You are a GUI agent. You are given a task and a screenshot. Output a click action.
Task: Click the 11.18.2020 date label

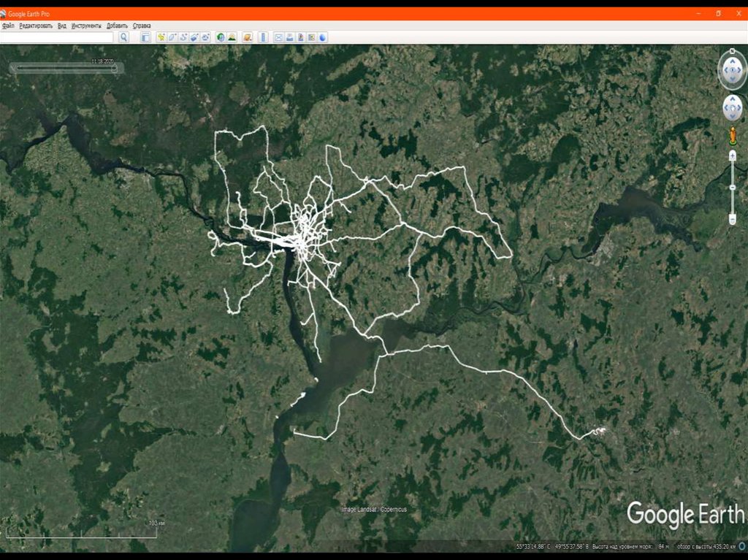[x=102, y=61]
